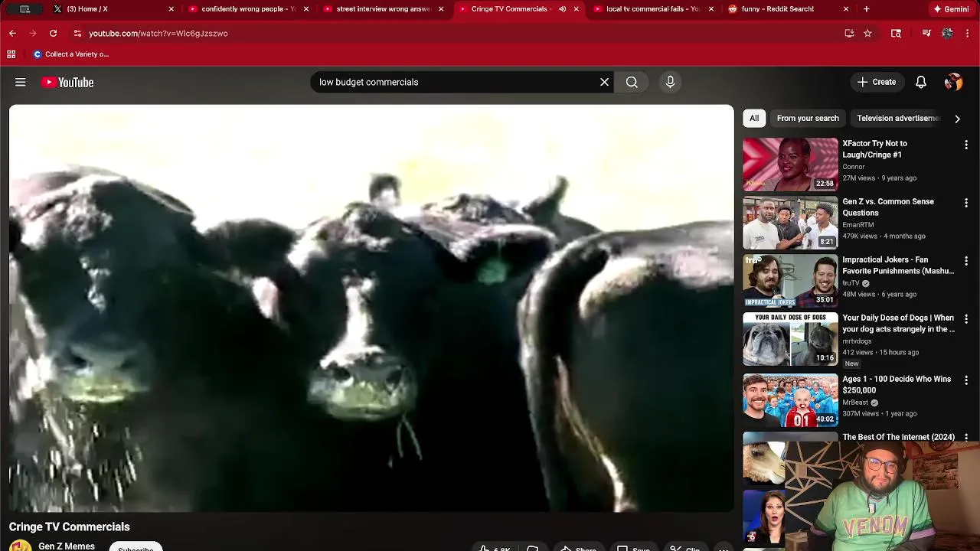This screenshot has height=551, width=980.
Task: Click install/cast icon in address bar
Action: click(849, 33)
